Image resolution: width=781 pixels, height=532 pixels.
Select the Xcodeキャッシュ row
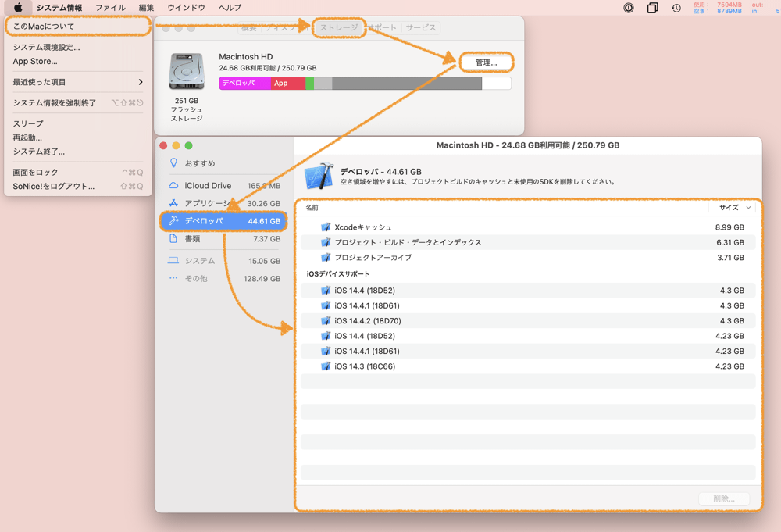click(x=528, y=227)
